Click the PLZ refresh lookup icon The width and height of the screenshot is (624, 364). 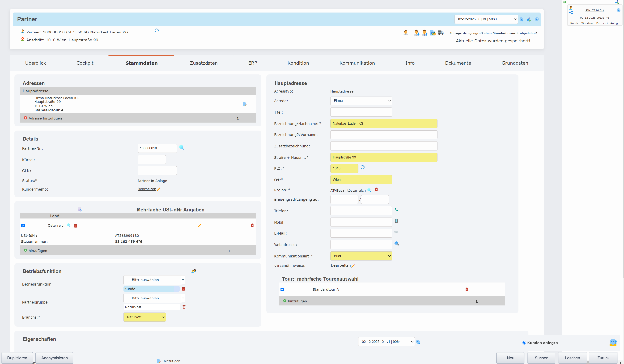(363, 168)
